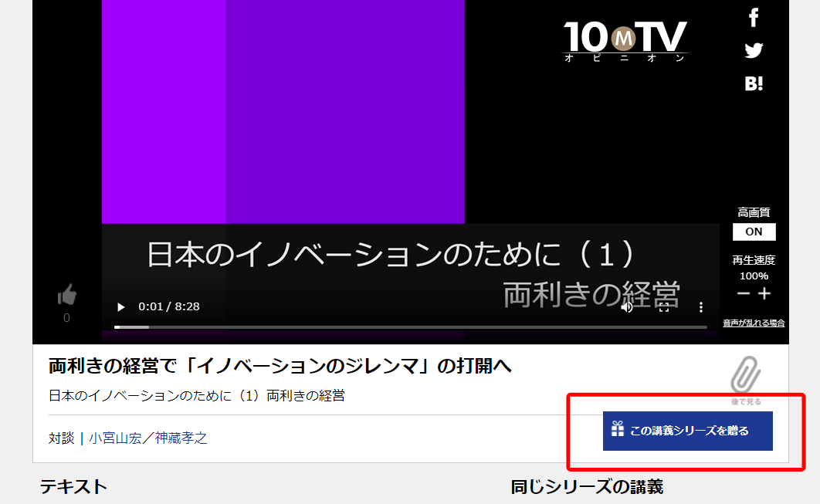Open the 音声が乱れる場合 help link

coord(754,323)
